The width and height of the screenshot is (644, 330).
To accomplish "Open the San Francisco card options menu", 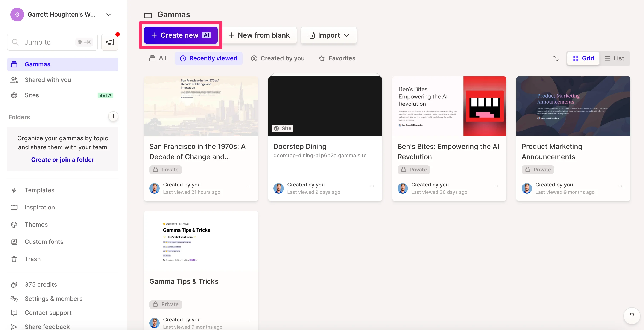I will pos(248,186).
